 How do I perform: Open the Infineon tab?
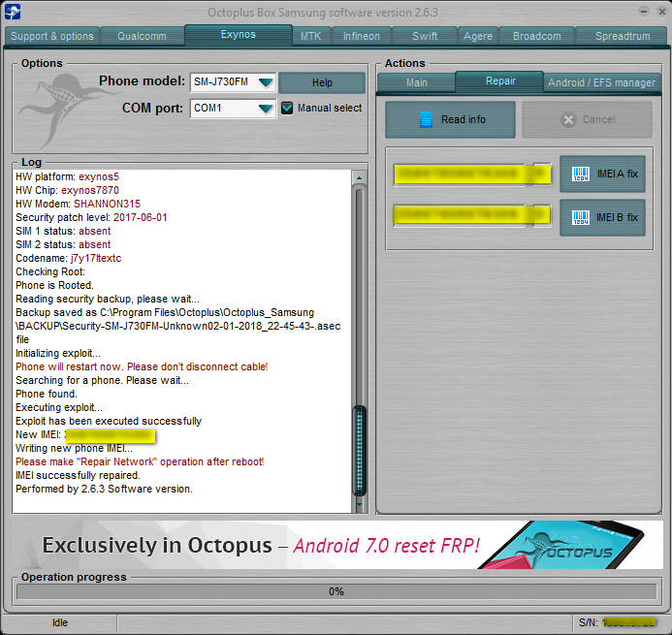point(362,36)
